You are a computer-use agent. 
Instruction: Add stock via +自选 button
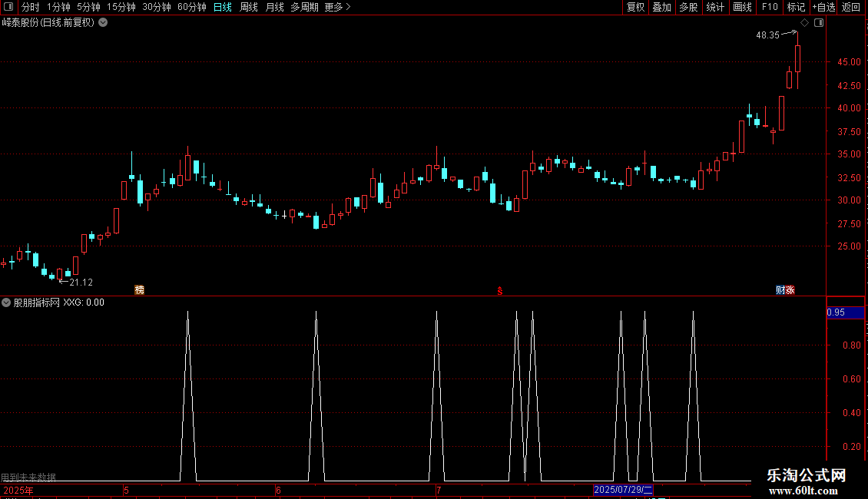click(823, 7)
